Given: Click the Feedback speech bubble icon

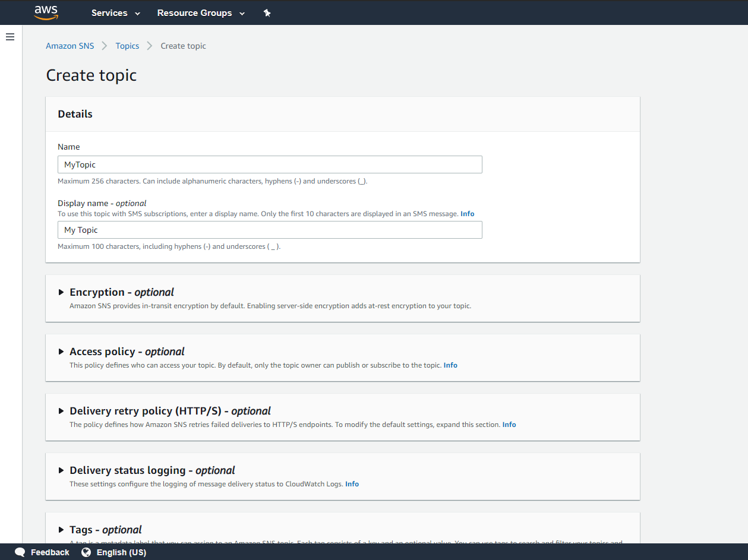Looking at the screenshot, I should 20,552.
